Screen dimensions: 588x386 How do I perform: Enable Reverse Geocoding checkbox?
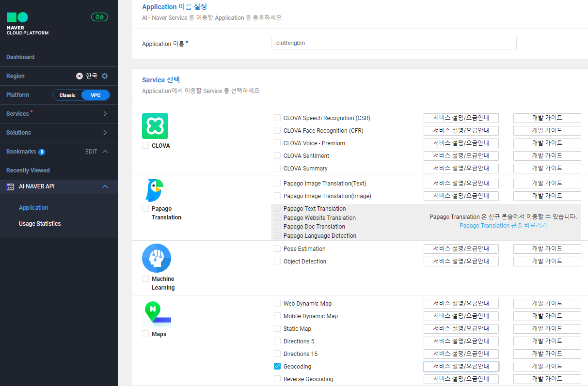tap(277, 379)
